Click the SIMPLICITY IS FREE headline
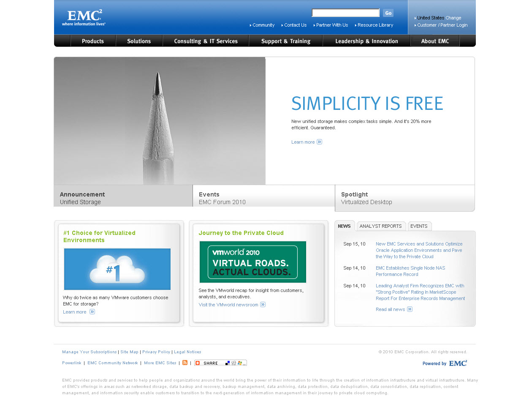This screenshot has height=412, width=532. click(367, 104)
